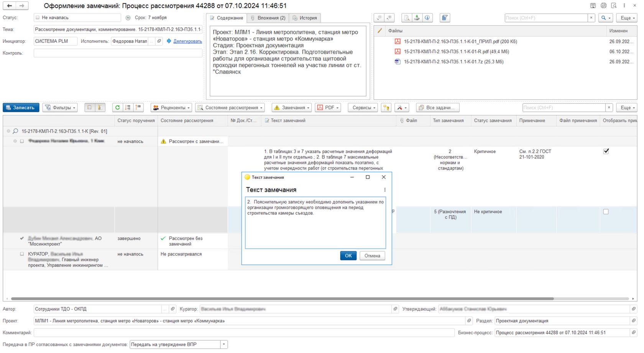Open the Передать на утверждение ВПР dropdown arrow
This screenshot has width=644, height=353.
coord(224,345)
